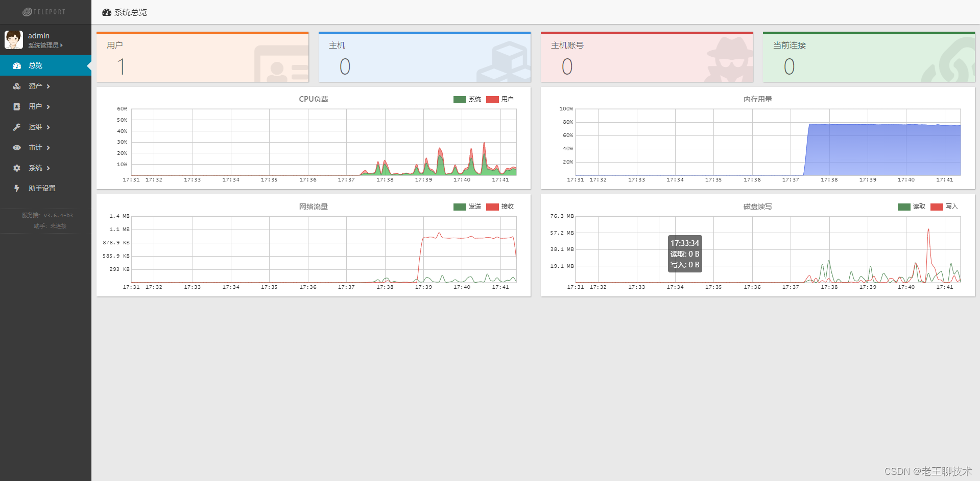Open the 运维 menu item
Viewport: 980px width, 481px height.
tap(45, 127)
